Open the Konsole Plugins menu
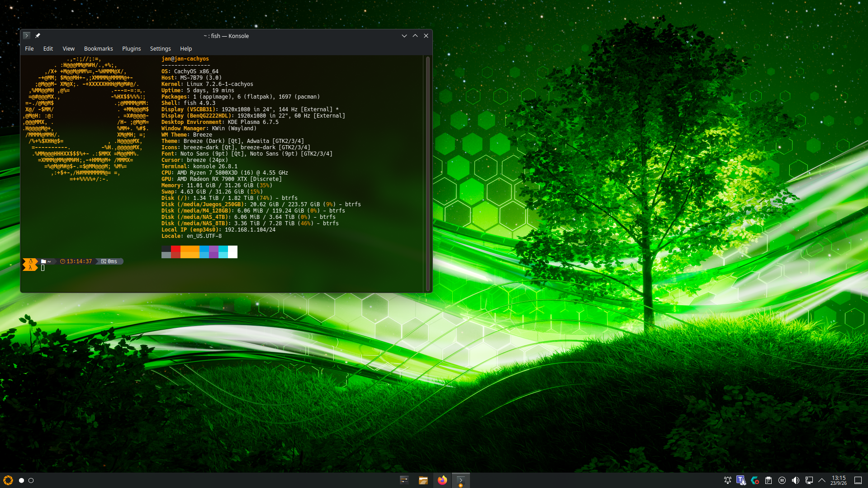Viewport: 868px width, 488px height. [132, 48]
